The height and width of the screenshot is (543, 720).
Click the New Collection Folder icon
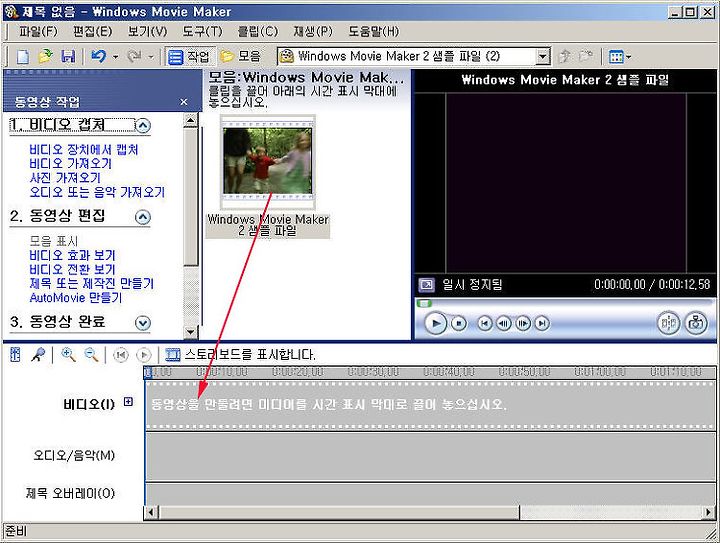coord(585,56)
